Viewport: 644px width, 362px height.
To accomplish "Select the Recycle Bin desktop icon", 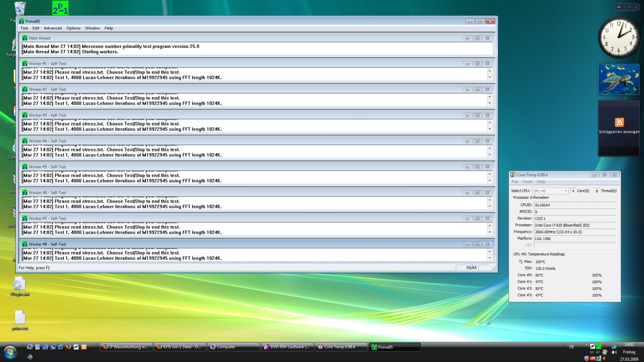I will tap(20, 8).
